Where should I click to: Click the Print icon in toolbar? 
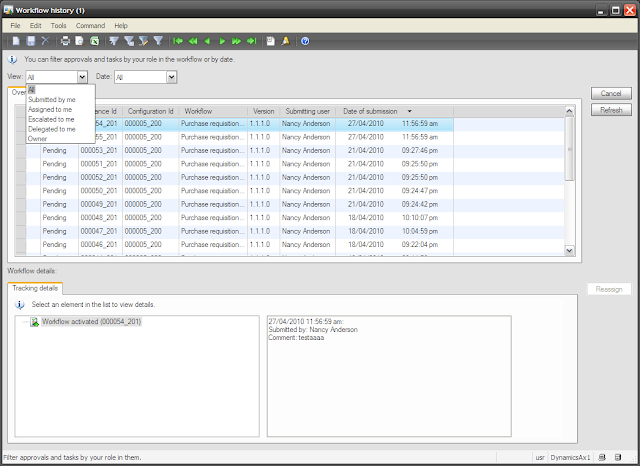point(65,41)
